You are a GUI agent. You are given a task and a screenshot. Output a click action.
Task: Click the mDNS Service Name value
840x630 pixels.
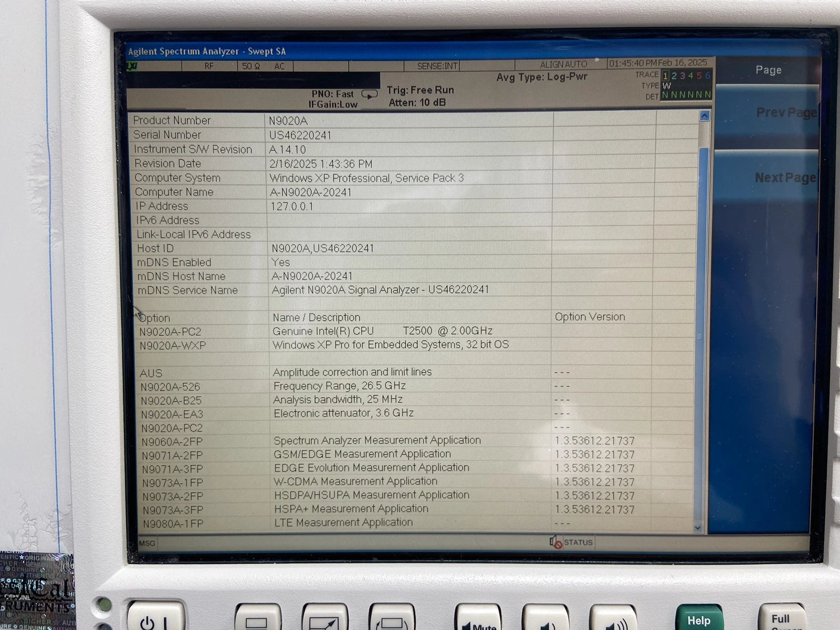[380, 290]
